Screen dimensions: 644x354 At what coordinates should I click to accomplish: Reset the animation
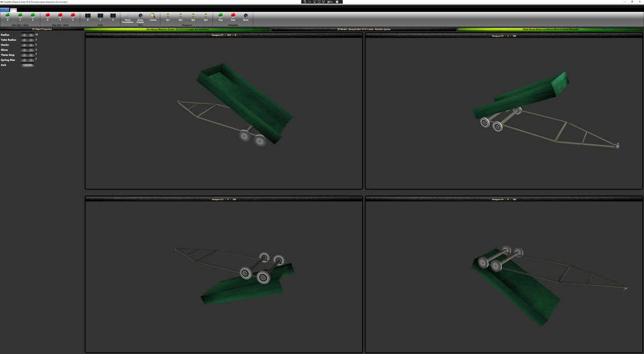click(245, 16)
